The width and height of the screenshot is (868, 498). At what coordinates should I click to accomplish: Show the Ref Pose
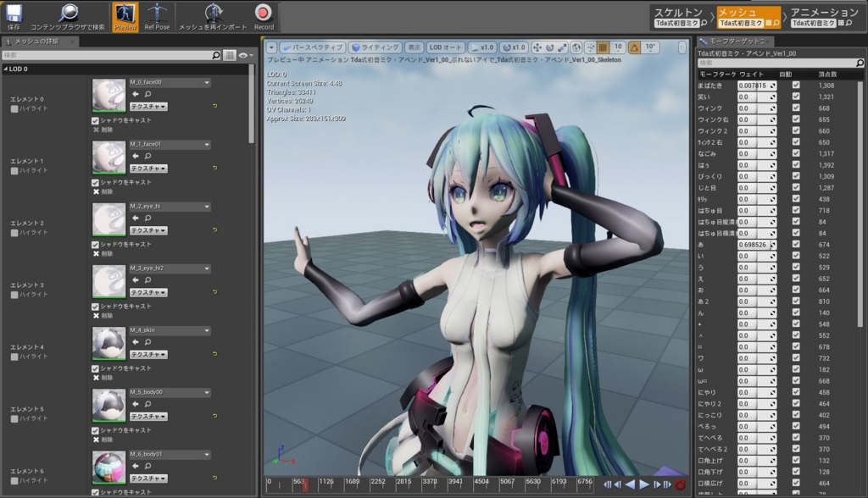pos(157,17)
